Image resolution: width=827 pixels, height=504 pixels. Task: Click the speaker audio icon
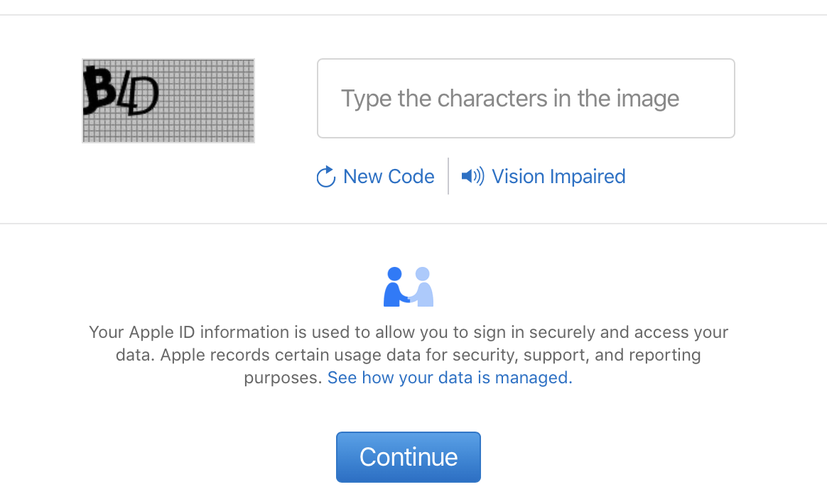[472, 176]
